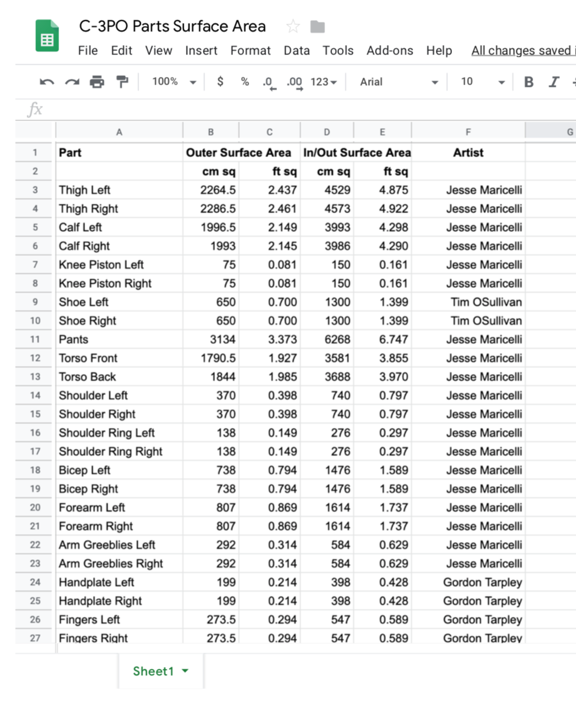The image size is (576, 728).
Task: Click the All changes saved link
Action: [x=523, y=50]
